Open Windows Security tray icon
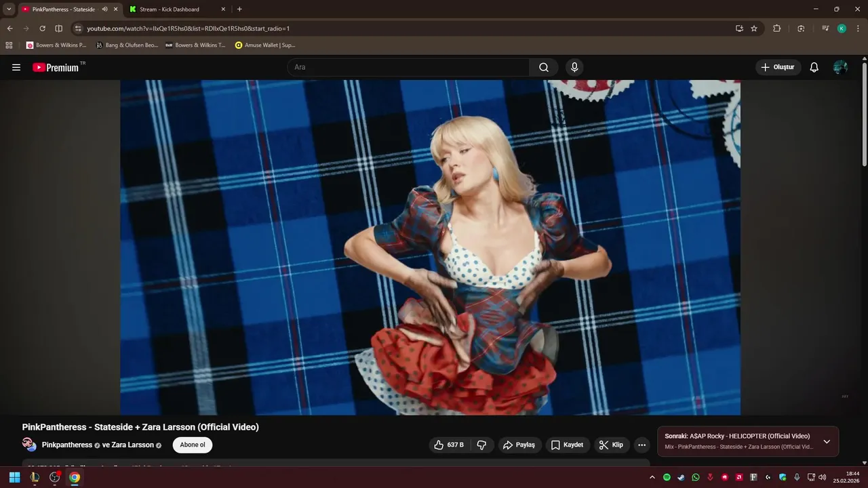 (783, 477)
